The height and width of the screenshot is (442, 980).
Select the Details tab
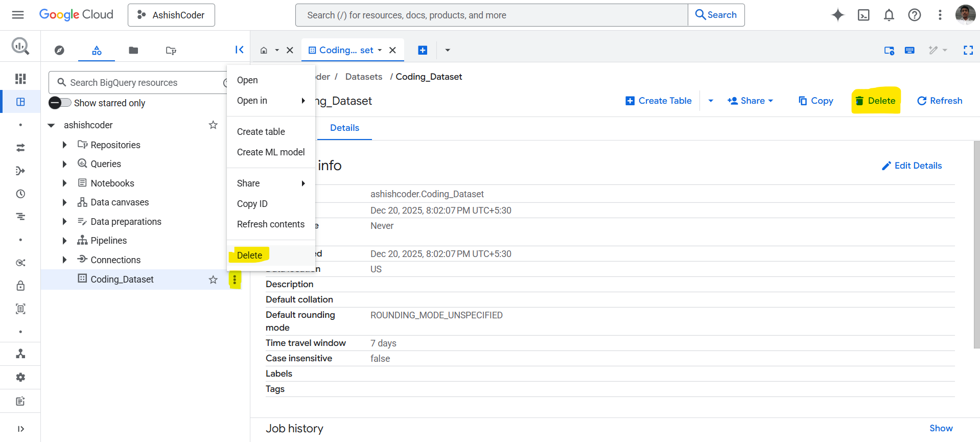[344, 128]
